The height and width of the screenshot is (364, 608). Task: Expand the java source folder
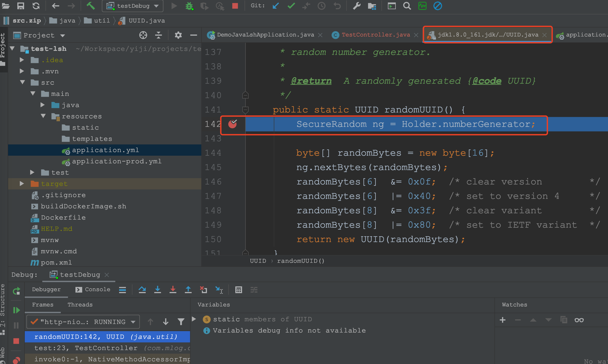point(43,105)
